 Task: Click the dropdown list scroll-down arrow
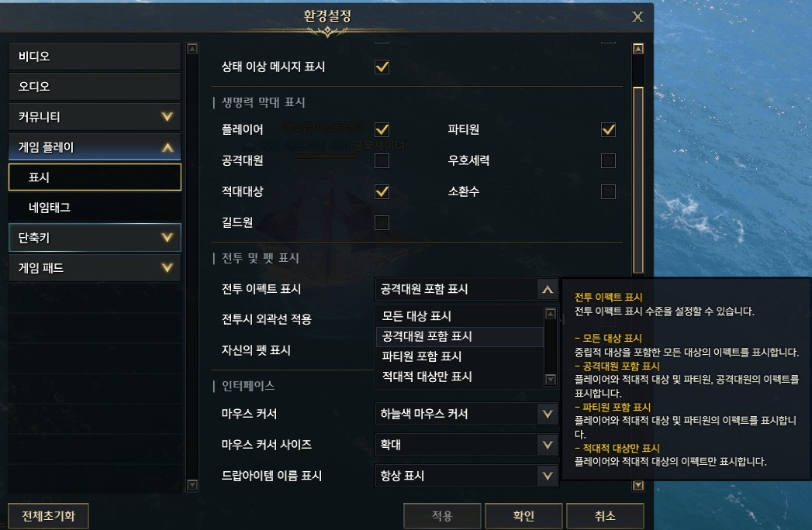(551, 380)
